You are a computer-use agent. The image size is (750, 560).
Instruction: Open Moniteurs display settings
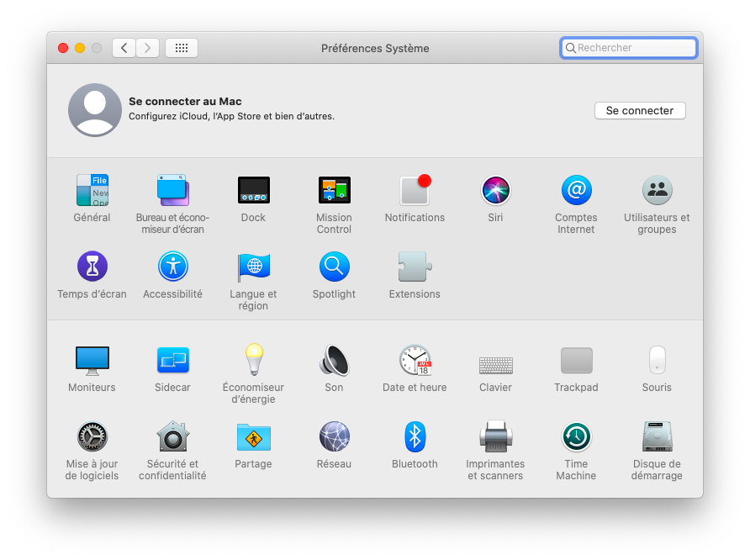tap(92, 361)
